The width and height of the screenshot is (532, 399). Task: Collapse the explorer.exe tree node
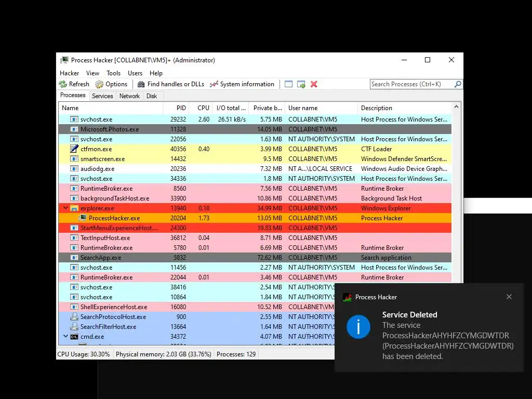[65, 208]
